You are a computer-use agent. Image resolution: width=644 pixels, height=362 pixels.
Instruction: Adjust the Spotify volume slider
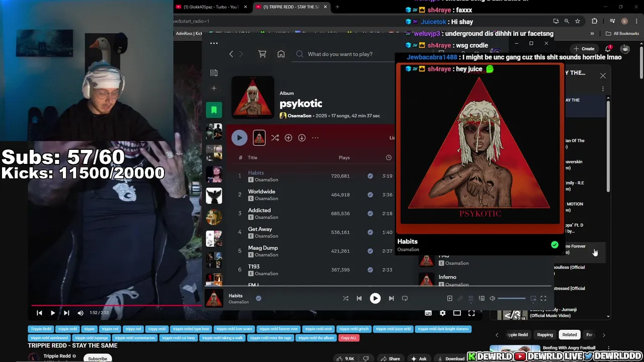(x=511, y=299)
